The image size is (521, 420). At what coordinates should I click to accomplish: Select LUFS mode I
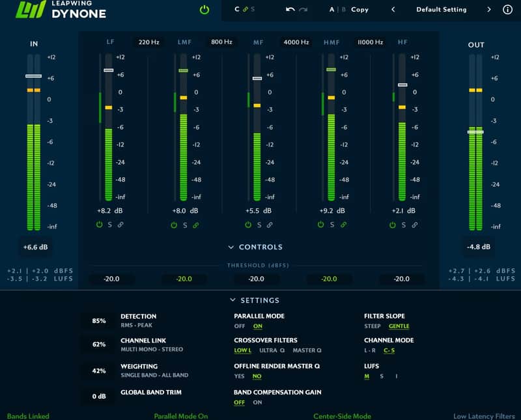tap(397, 376)
